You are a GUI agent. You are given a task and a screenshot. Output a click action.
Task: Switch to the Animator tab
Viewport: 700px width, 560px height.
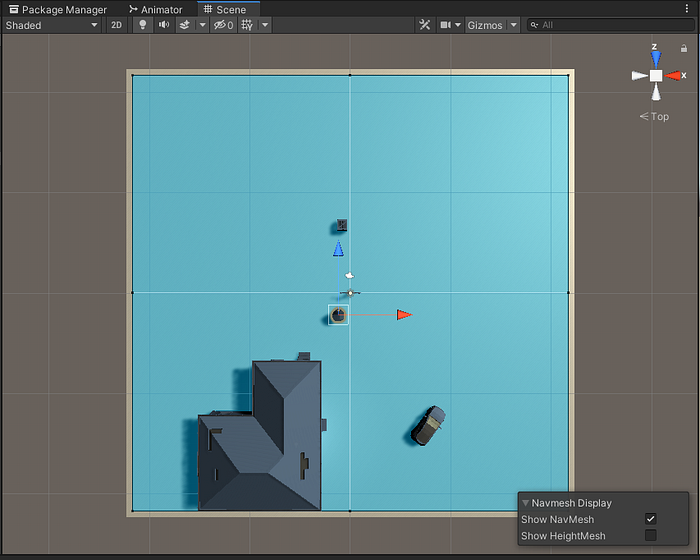[x=156, y=9]
